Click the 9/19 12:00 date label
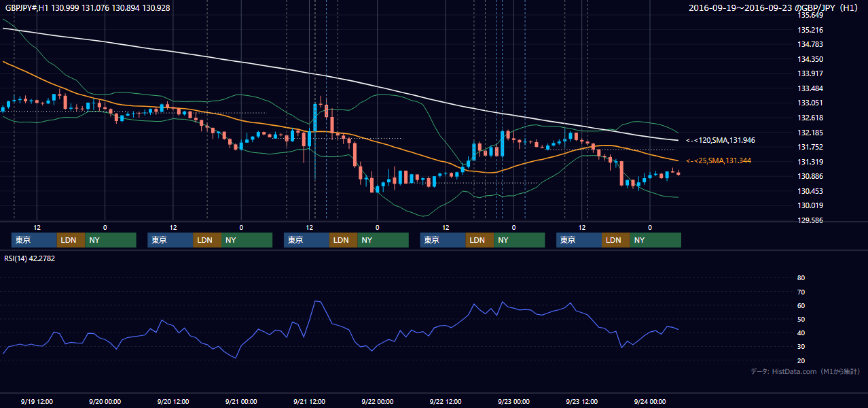868x408 pixels. (37, 402)
